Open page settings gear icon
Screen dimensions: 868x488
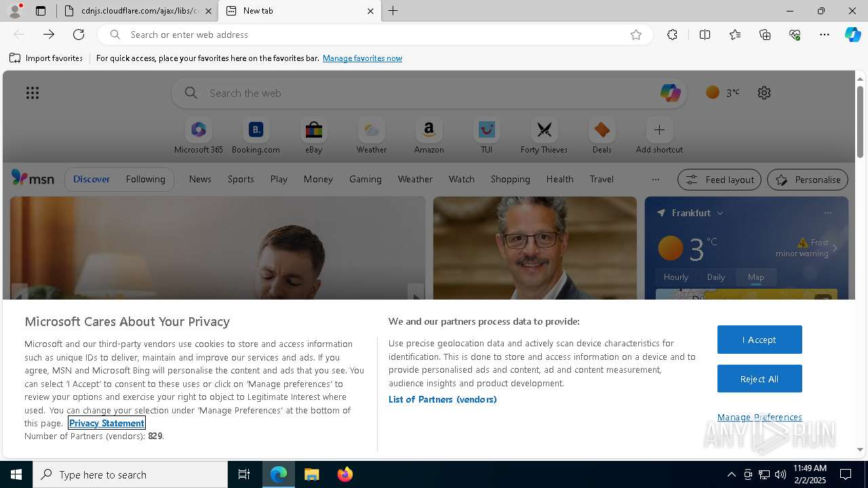[x=764, y=93]
